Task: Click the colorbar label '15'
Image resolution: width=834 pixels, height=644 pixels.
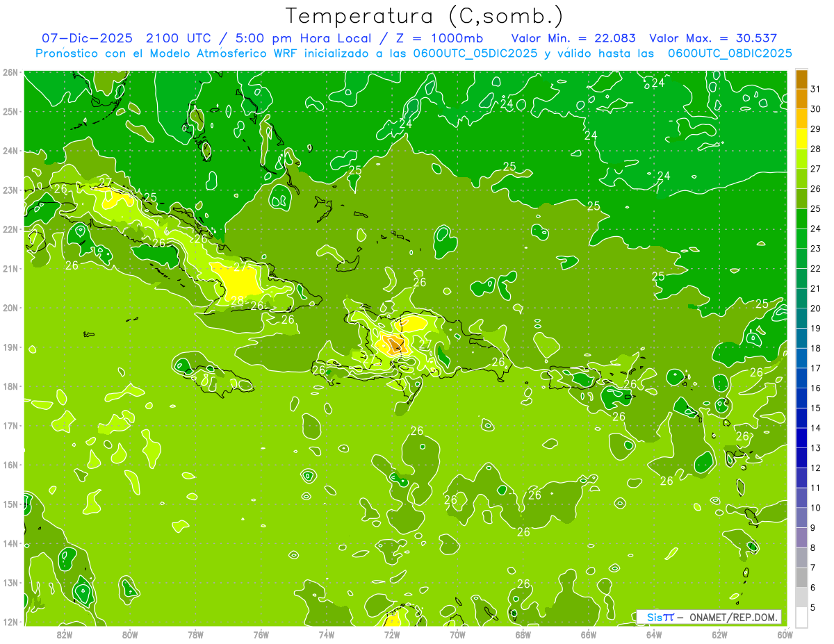Action: point(815,408)
